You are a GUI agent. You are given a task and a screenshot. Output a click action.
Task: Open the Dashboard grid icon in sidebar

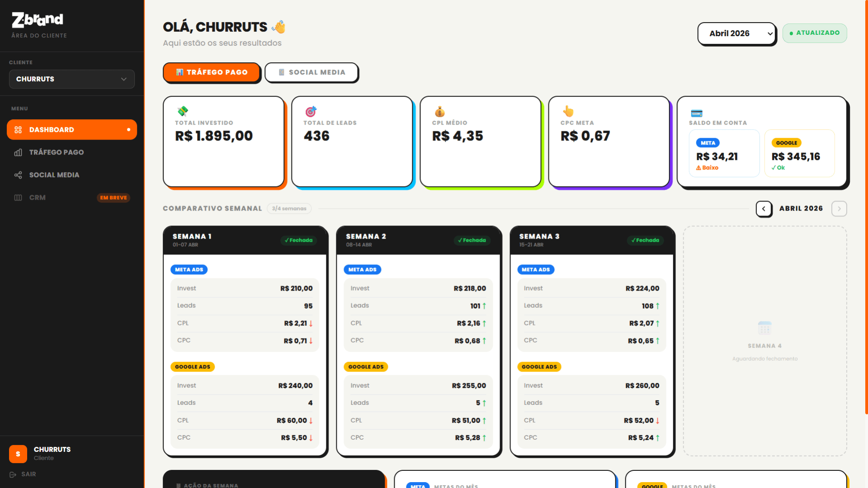click(18, 130)
